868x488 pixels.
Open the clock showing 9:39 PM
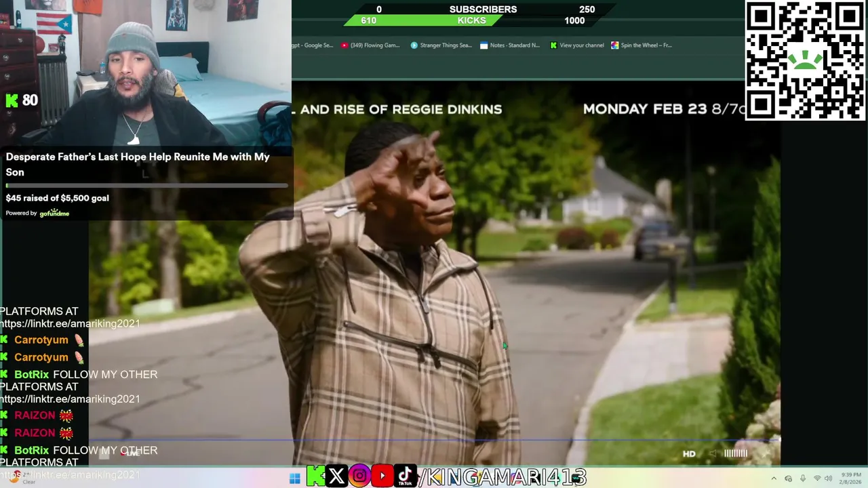click(x=851, y=479)
